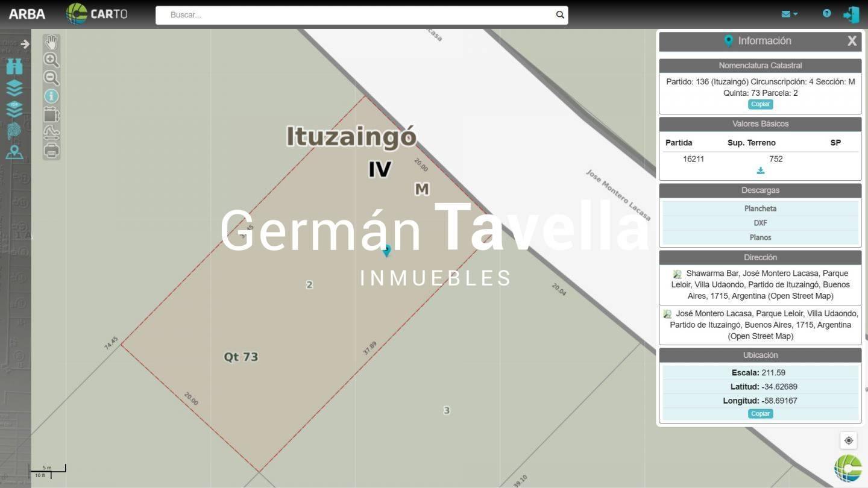Expand the sidebar with the arrow
This screenshot has height=488, width=868.
point(25,44)
